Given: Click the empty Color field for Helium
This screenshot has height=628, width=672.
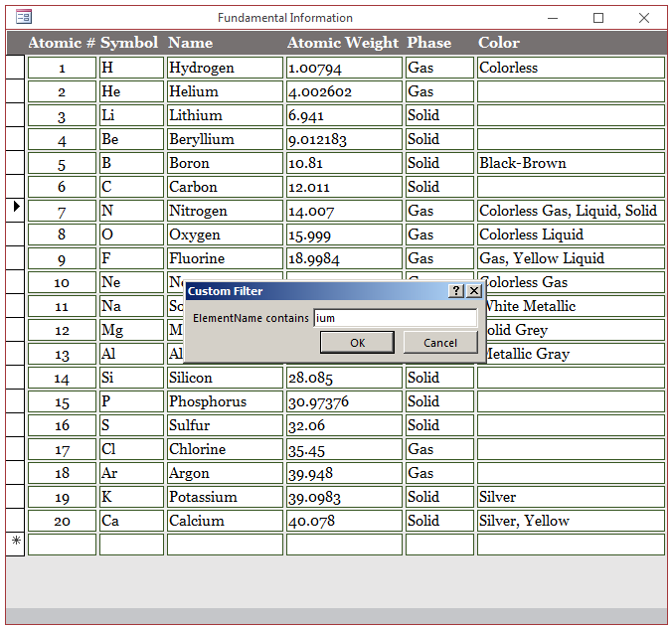Looking at the screenshot, I should pyautogui.click(x=571, y=91).
